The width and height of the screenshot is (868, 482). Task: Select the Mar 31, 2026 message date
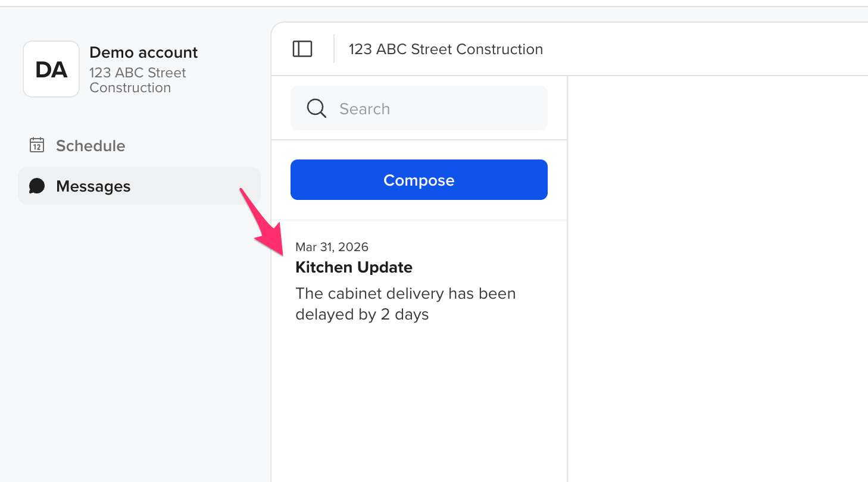[332, 246]
